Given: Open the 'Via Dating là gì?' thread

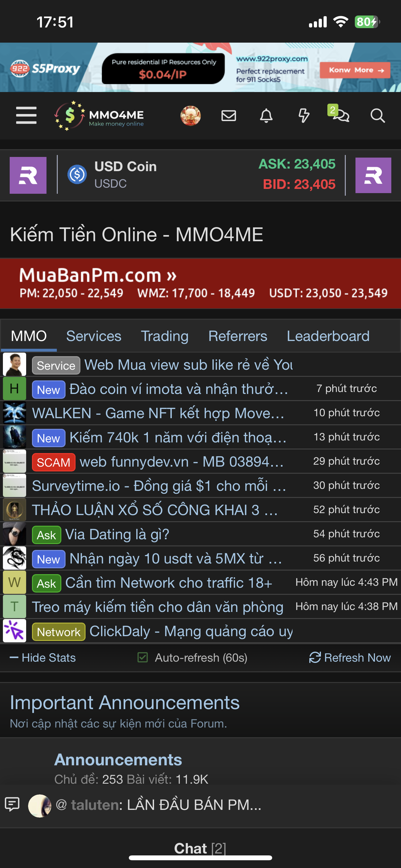Looking at the screenshot, I should click(117, 534).
